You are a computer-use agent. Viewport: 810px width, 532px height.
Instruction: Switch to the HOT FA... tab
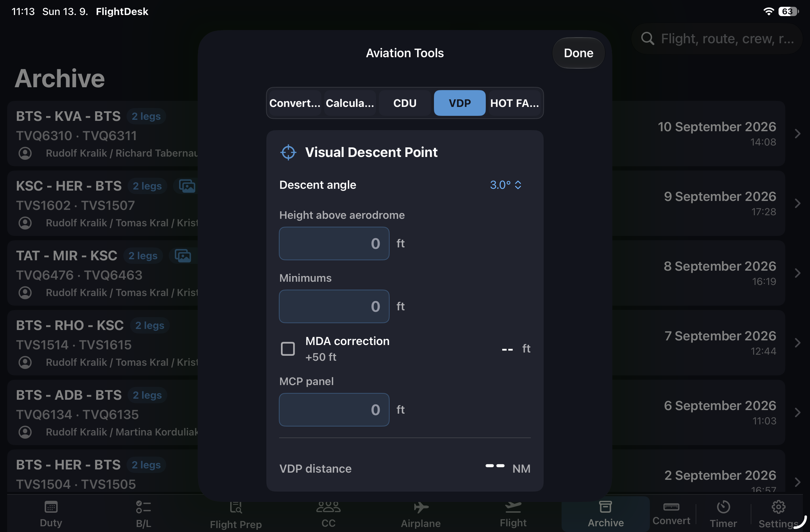coord(514,103)
